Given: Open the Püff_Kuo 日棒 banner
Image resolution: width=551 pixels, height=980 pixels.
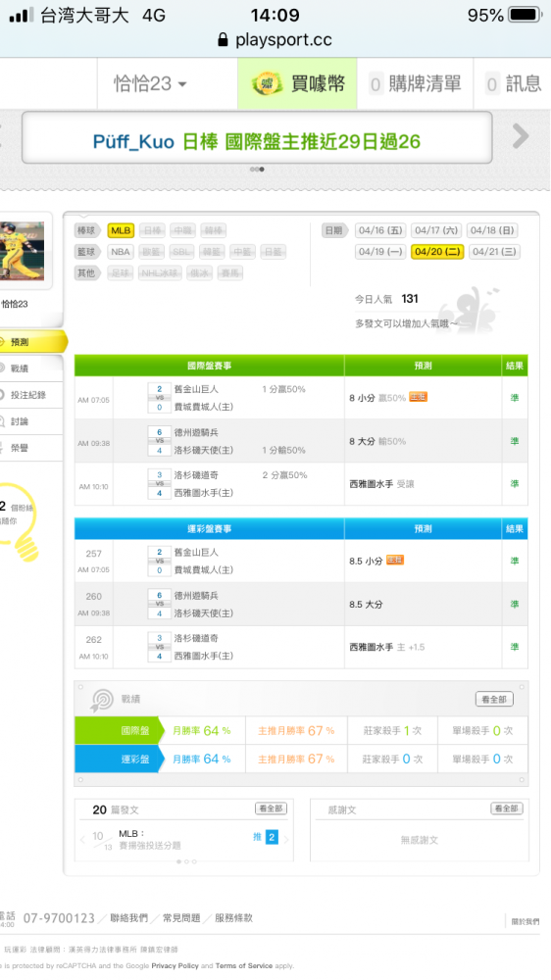Looking at the screenshot, I should pyautogui.click(x=257, y=141).
